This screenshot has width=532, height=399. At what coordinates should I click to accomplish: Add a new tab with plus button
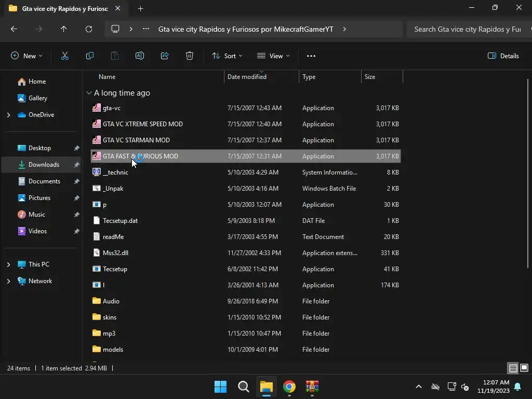140,9
